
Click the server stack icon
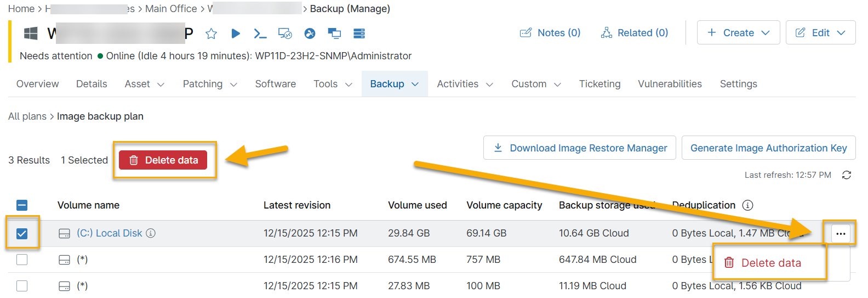359,33
